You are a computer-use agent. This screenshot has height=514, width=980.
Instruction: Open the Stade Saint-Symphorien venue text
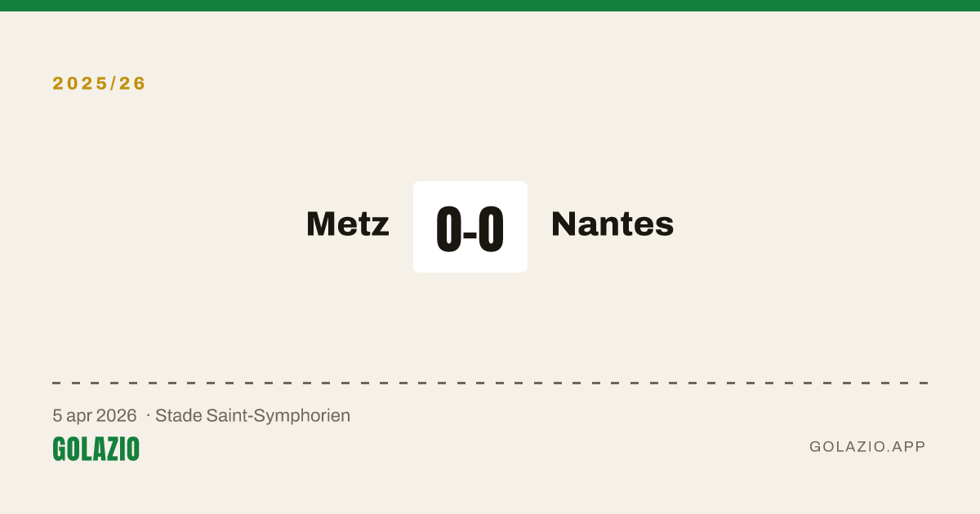tap(253, 415)
